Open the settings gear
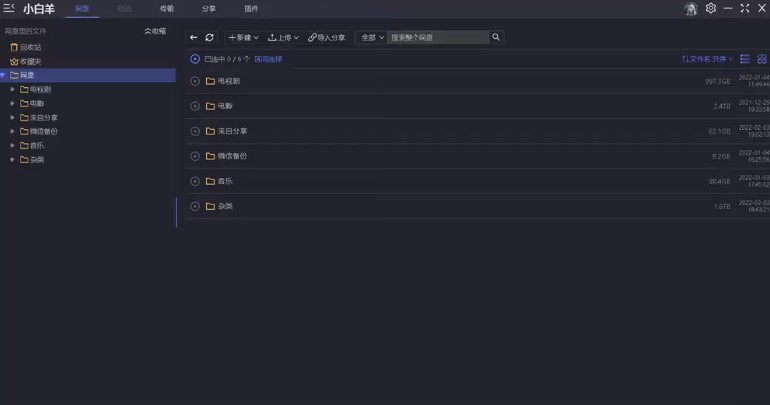The height and width of the screenshot is (405, 770). [x=711, y=8]
